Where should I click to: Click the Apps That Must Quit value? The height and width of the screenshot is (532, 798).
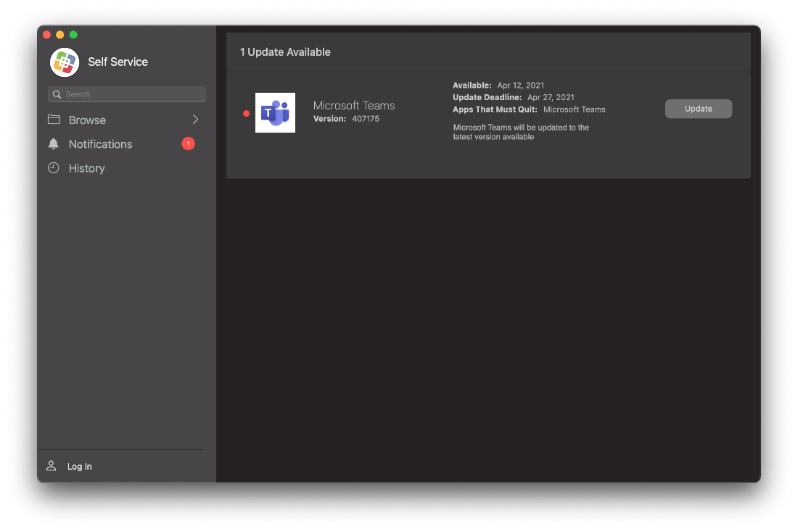pyautogui.click(x=574, y=109)
